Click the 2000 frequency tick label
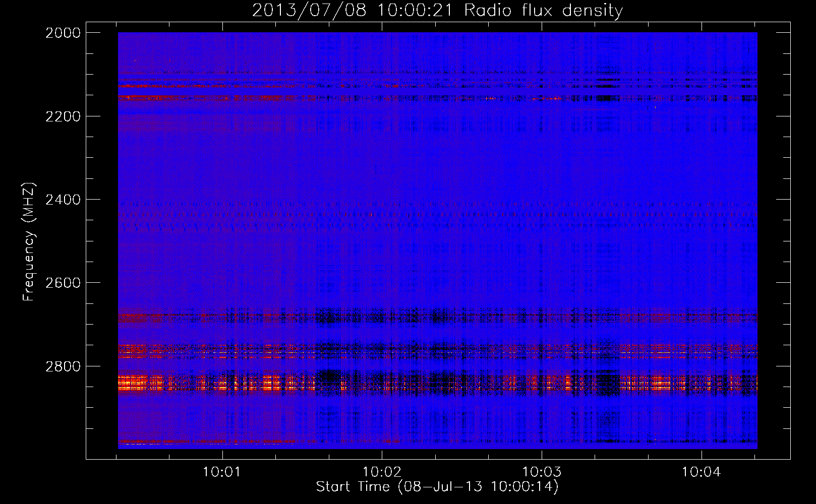 pos(63,33)
